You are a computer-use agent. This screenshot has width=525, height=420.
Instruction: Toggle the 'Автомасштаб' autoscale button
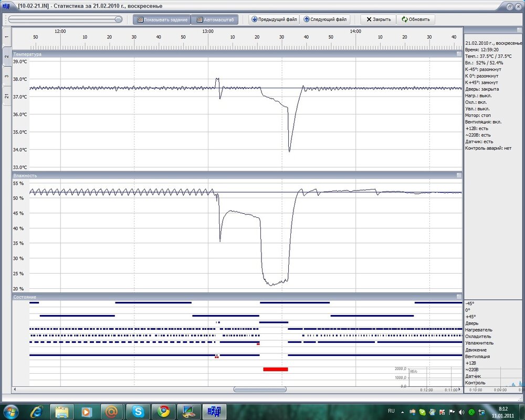click(214, 19)
